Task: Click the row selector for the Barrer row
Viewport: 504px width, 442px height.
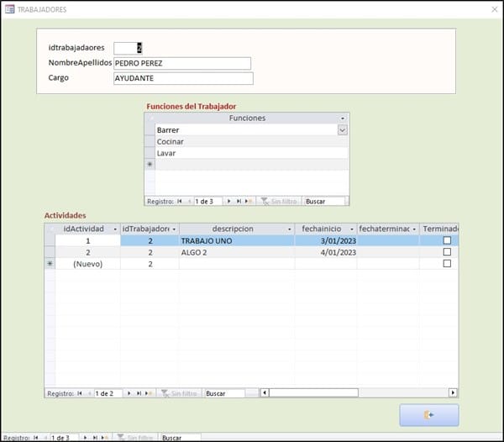Action: (150, 130)
